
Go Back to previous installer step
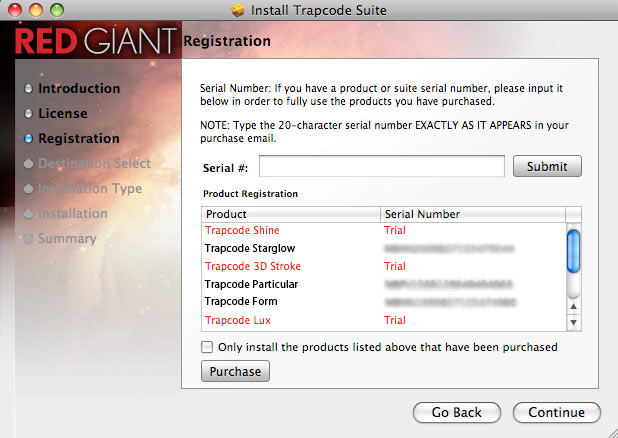pyautogui.click(x=457, y=412)
